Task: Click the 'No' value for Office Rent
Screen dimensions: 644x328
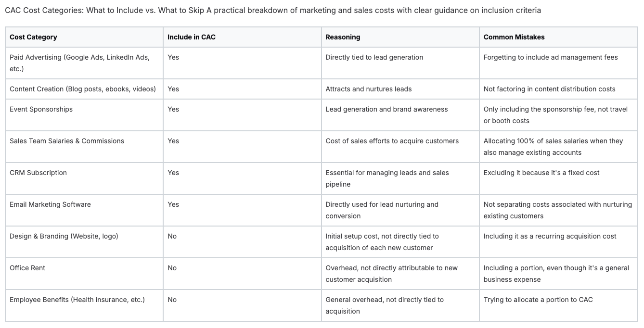Action: pos(172,268)
